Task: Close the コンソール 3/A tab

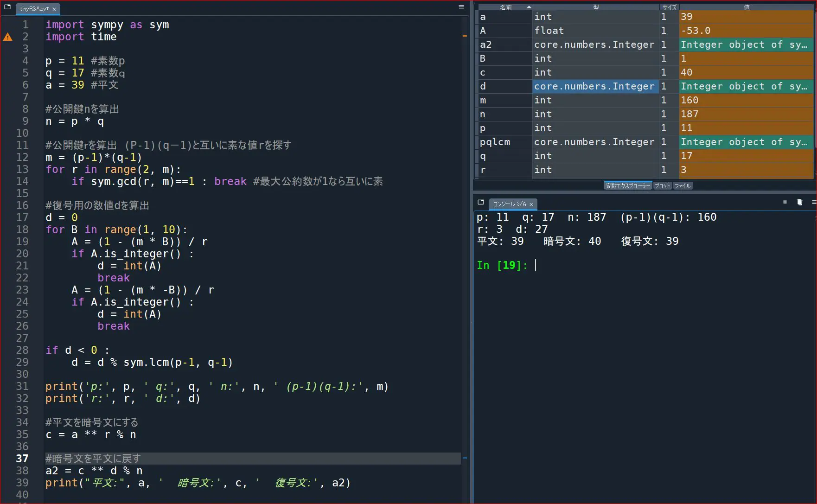Action: pyautogui.click(x=531, y=204)
